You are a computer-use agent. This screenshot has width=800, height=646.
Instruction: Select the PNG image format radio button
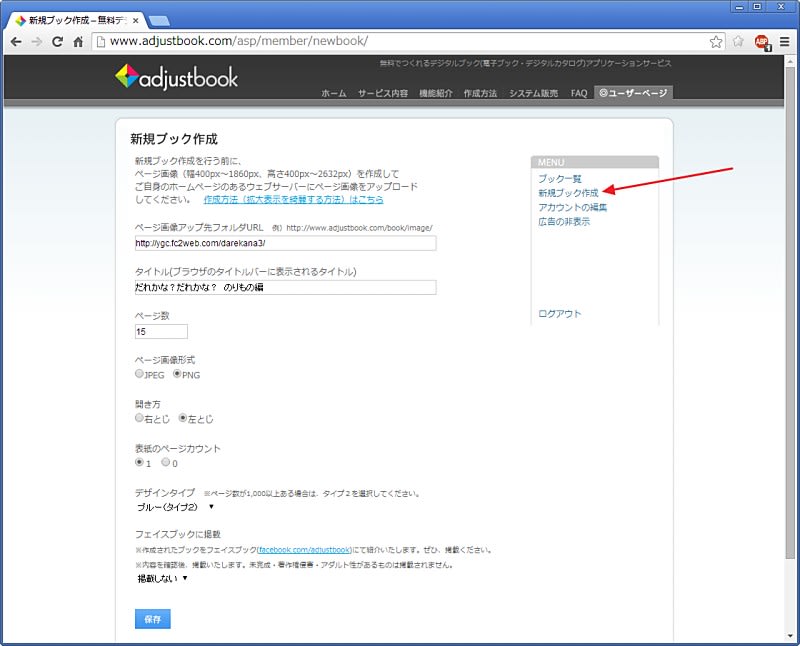click(177, 374)
